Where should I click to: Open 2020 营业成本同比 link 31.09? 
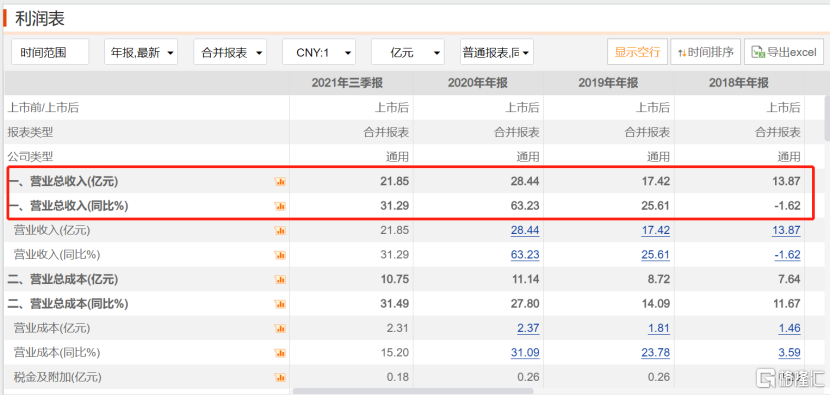point(525,353)
